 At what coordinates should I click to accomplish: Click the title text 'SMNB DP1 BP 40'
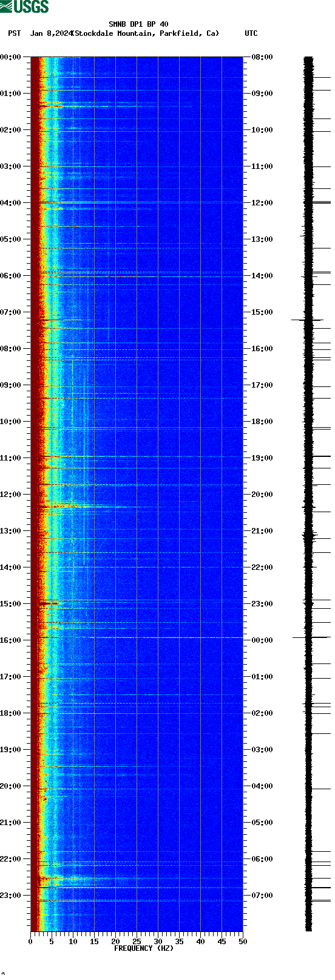[138, 25]
